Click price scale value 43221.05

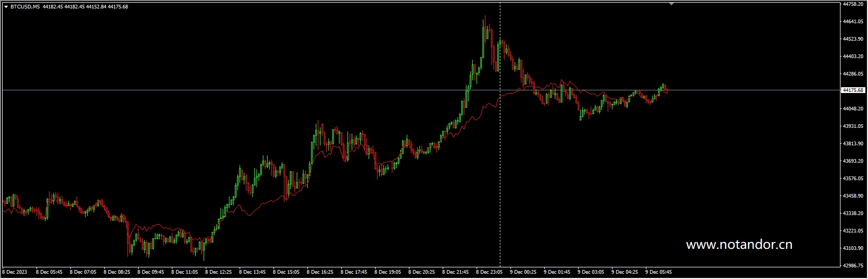pos(853,231)
